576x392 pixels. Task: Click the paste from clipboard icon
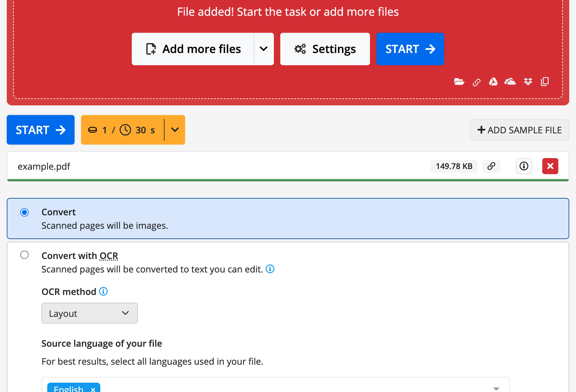coord(545,82)
